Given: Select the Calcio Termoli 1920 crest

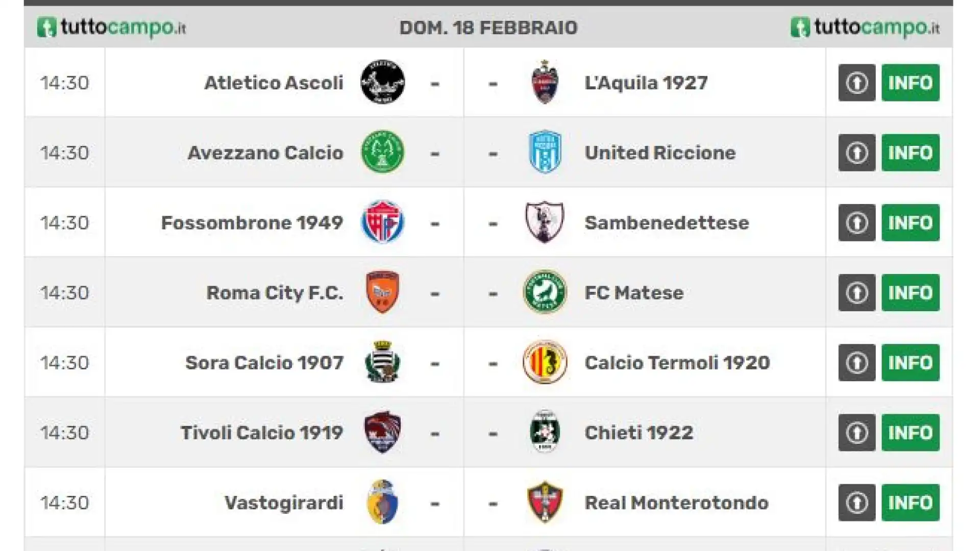Looking at the screenshot, I should point(545,362).
